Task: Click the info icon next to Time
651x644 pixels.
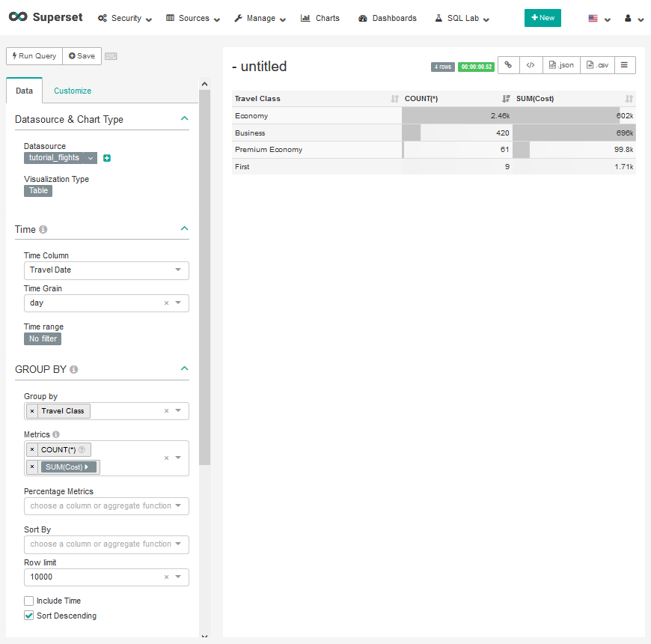Action: (x=43, y=230)
